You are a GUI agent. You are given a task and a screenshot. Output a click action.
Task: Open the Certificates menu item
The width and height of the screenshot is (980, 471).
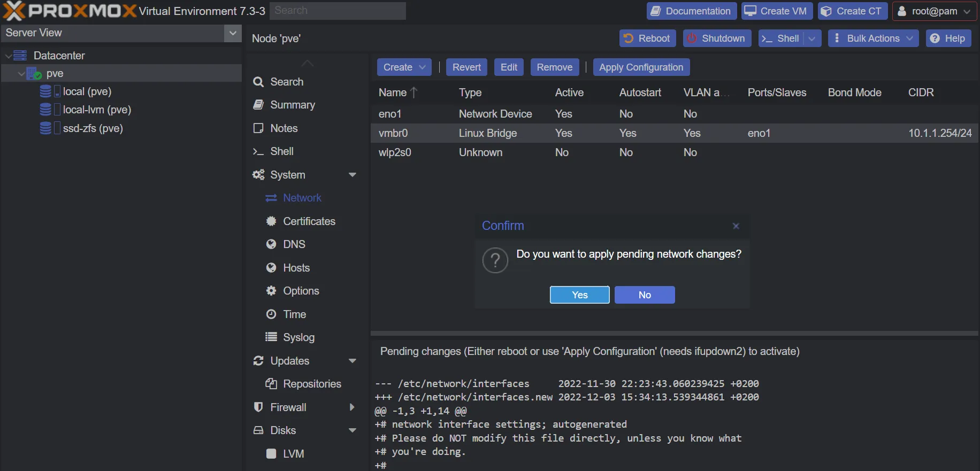(x=308, y=221)
